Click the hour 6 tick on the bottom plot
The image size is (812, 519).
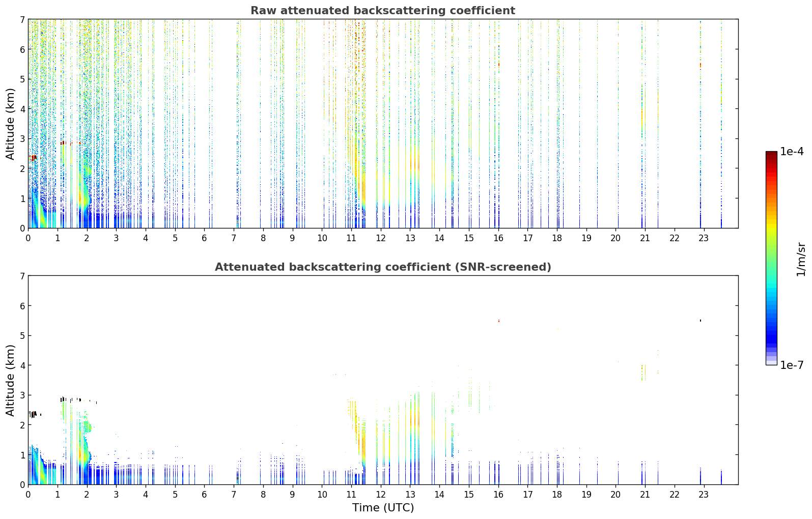coord(204,494)
